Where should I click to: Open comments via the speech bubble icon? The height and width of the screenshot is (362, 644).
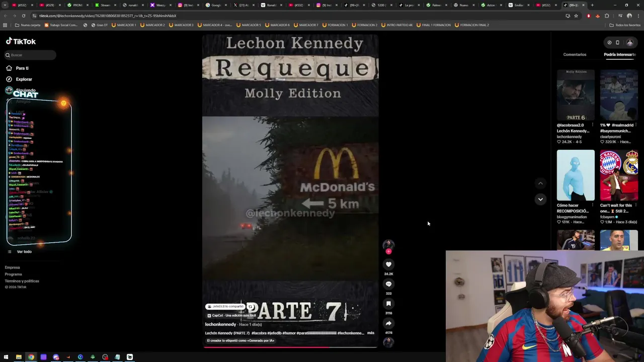(x=388, y=284)
